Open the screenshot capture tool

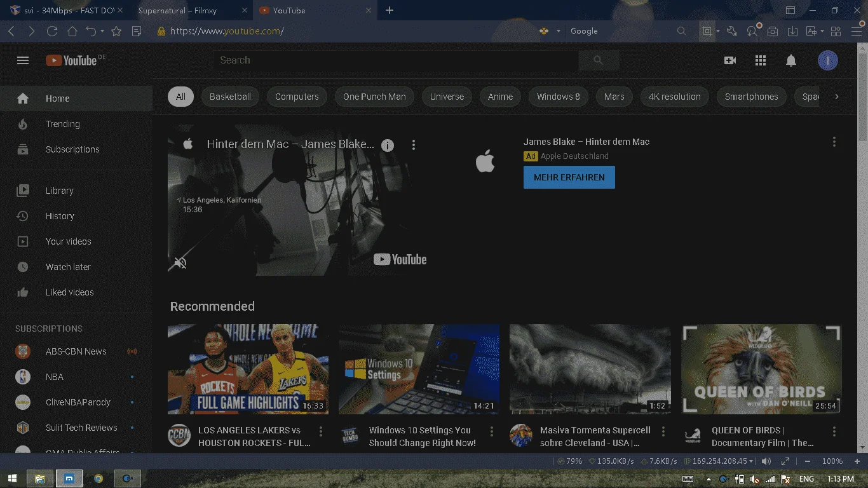pyautogui.click(x=706, y=31)
